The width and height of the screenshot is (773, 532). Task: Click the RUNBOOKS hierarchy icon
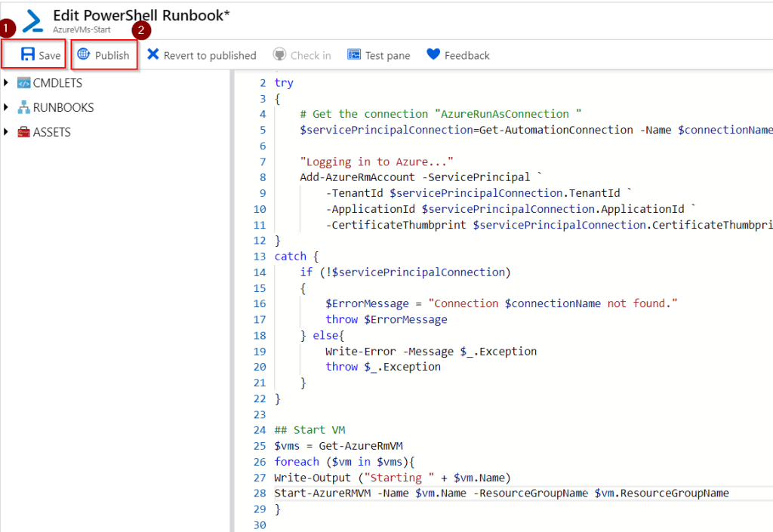pos(23,107)
